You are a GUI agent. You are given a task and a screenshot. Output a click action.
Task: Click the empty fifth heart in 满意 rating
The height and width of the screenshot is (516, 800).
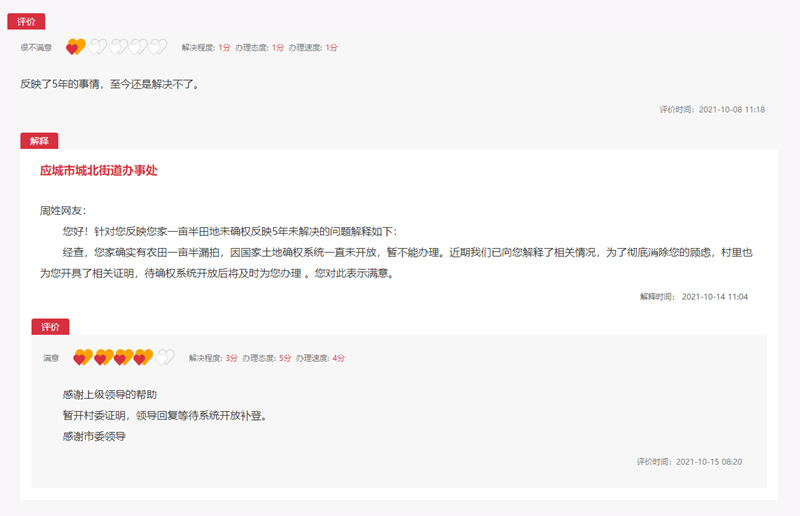(x=165, y=357)
